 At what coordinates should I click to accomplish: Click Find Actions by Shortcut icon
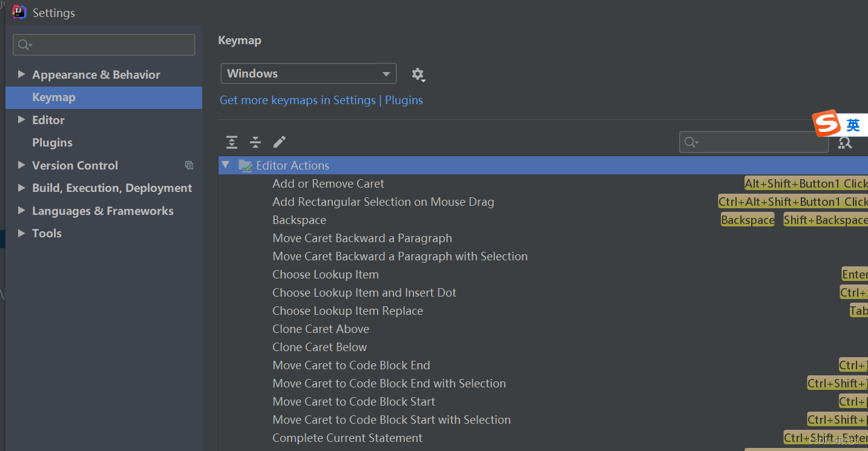click(x=845, y=142)
